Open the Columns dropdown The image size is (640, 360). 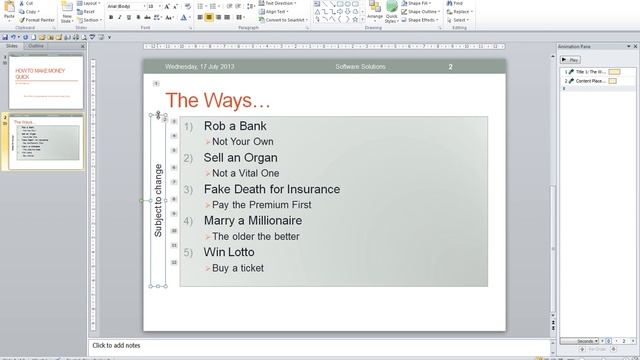coord(240,17)
